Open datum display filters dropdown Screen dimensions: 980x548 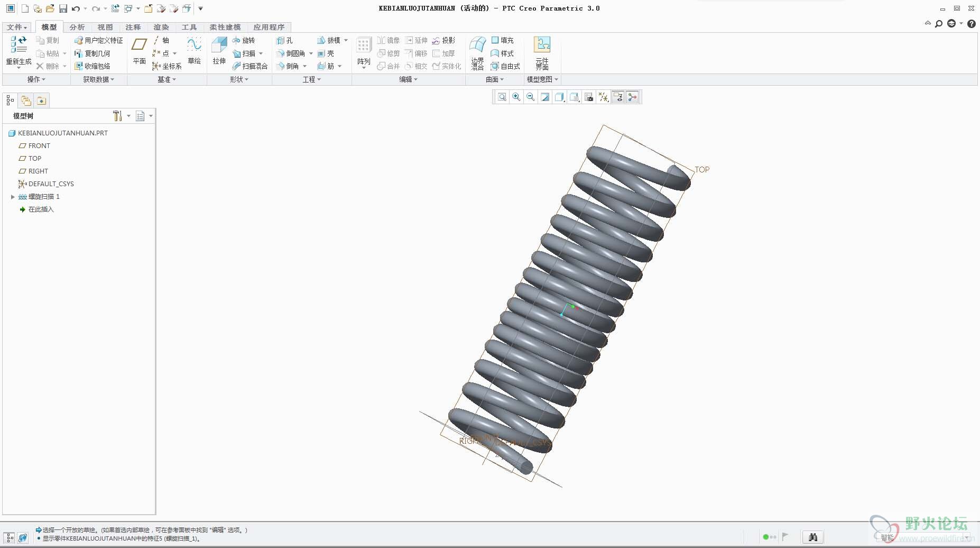click(x=604, y=97)
